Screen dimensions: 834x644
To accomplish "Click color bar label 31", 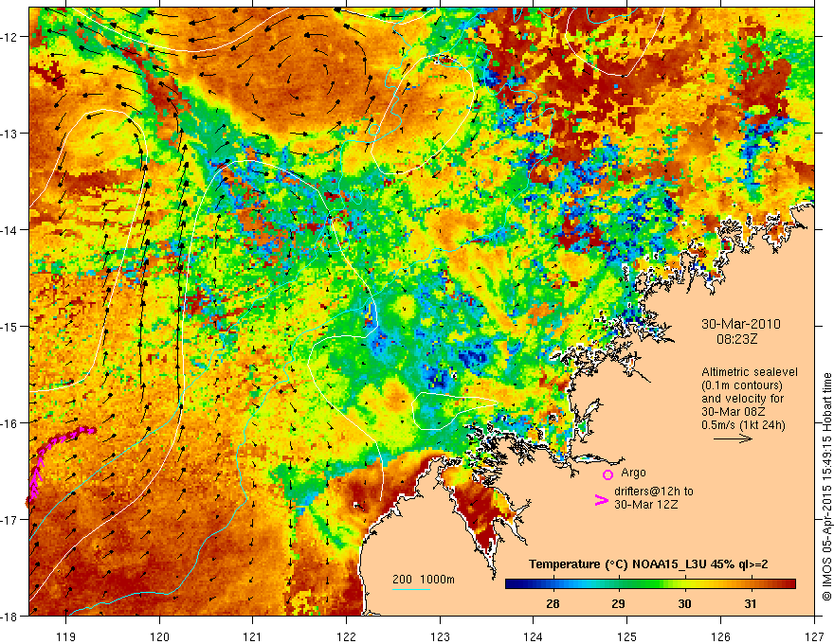I will [750, 603].
